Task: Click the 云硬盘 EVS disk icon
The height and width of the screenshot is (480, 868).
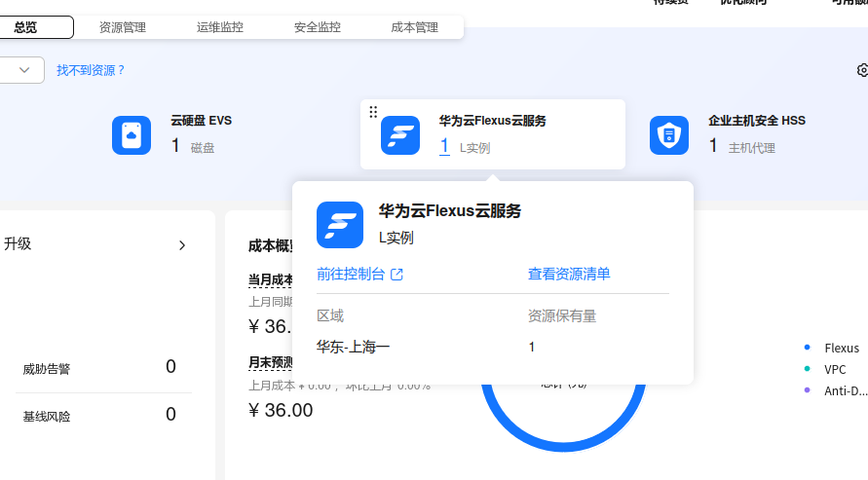Action: point(132,135)
